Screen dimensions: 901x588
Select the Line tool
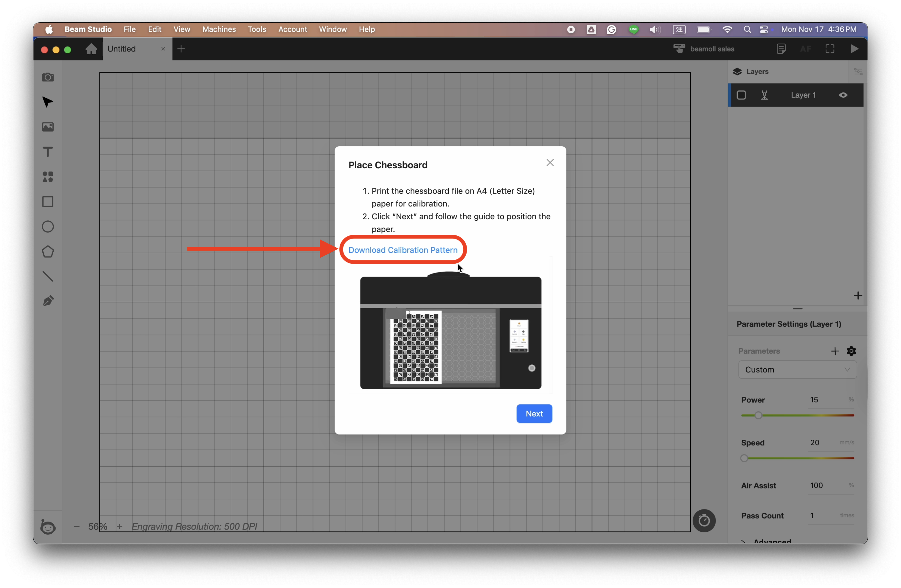click(x=48, y=277)
